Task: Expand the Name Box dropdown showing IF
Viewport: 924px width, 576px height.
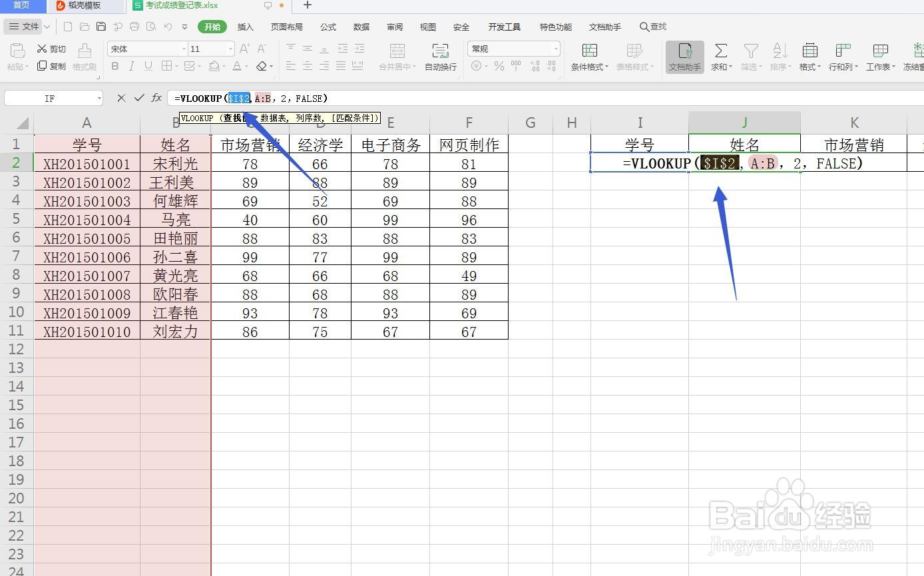Action: point(99,99)
